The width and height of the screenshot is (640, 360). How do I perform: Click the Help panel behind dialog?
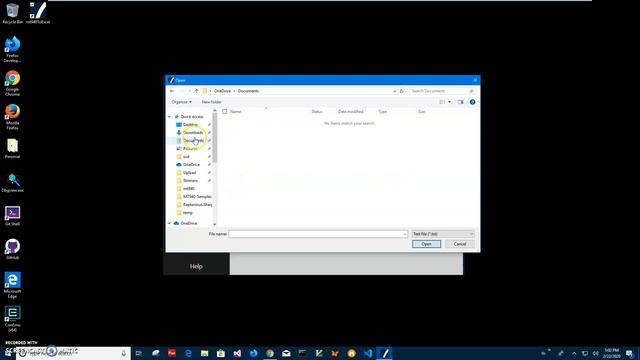(196, 266)
